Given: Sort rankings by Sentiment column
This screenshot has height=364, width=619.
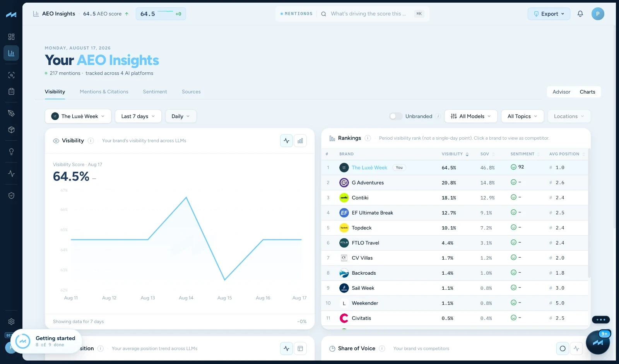Looking at the screenshot, I should pos(525,154).
